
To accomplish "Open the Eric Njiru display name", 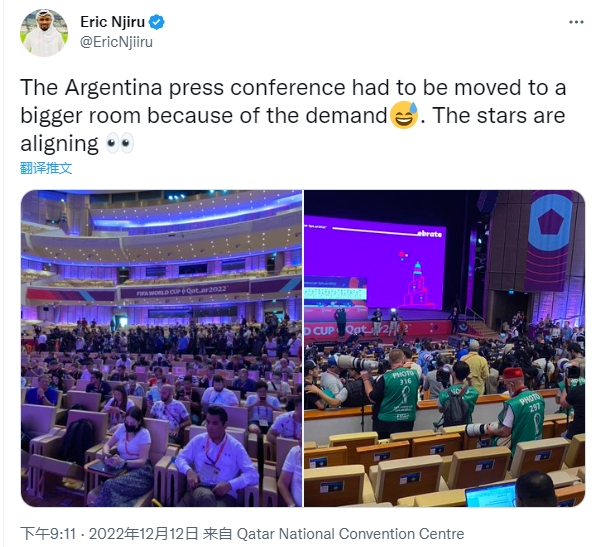I will tap(113, 22).
